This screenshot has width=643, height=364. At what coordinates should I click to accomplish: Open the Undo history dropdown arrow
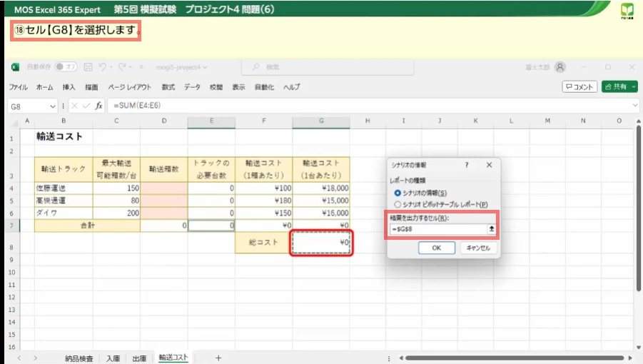(x=111, y=67)
